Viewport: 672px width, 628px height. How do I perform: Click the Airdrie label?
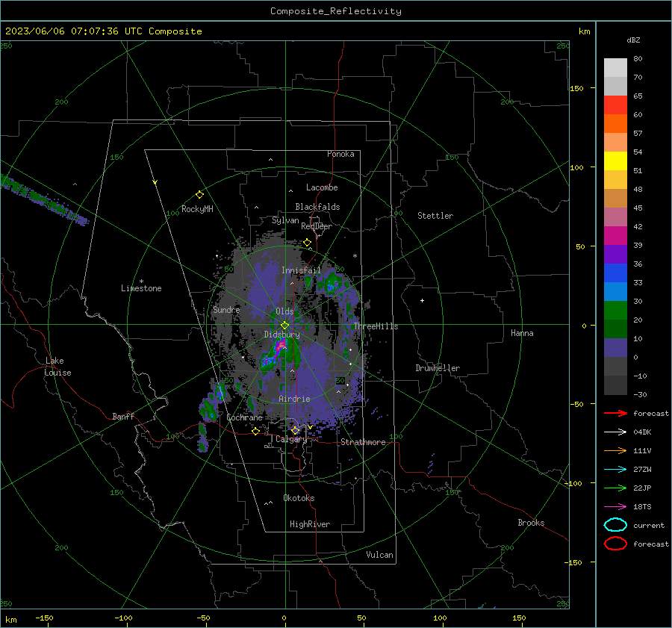point(294,399)
